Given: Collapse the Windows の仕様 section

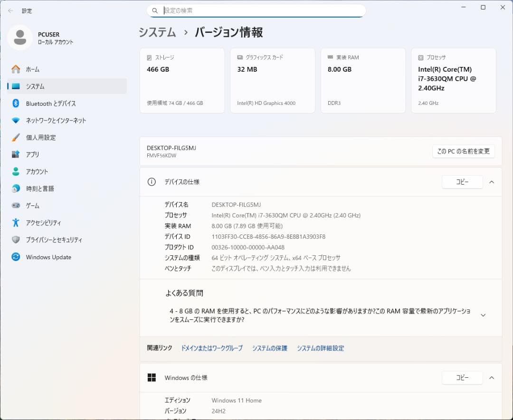Looking at the screenshot, I should coord(492,378).
